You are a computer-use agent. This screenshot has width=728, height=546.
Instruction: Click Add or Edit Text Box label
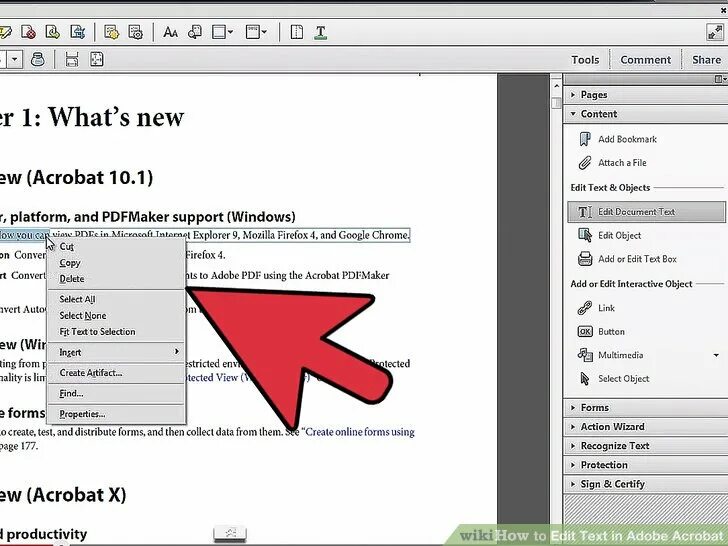tap(637, 259)
